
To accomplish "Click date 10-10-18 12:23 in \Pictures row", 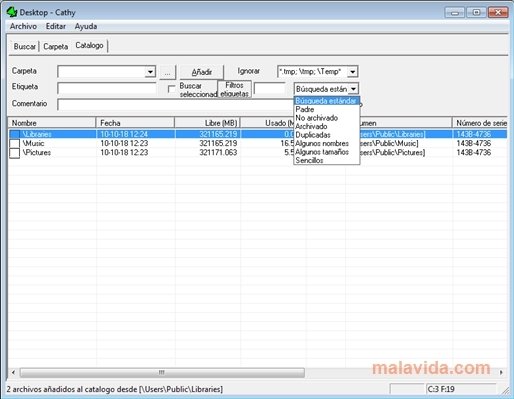I will tap(124, 153).
